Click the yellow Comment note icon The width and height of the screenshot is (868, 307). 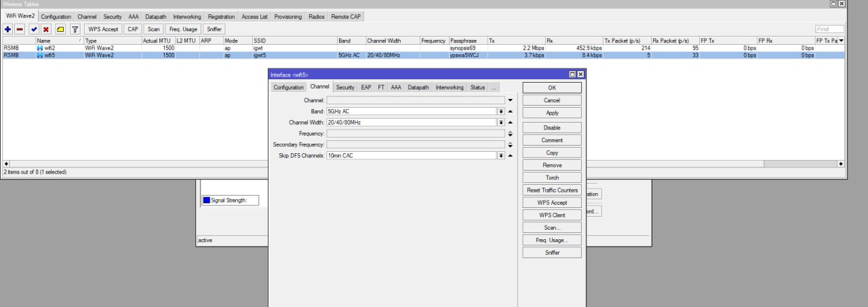(x=60, y=29)
